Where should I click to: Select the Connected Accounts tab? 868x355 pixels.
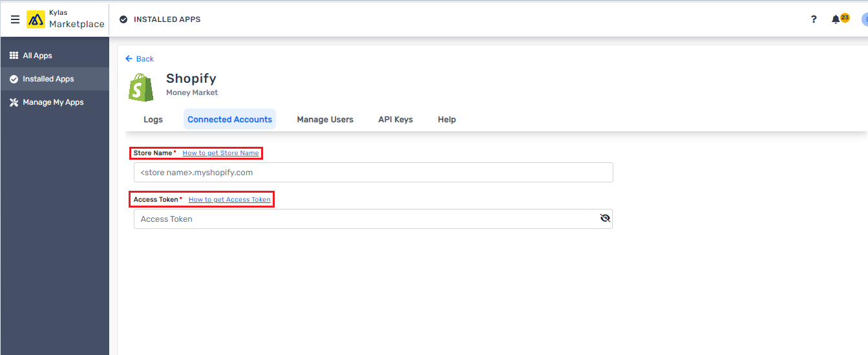tap(229, 120)
